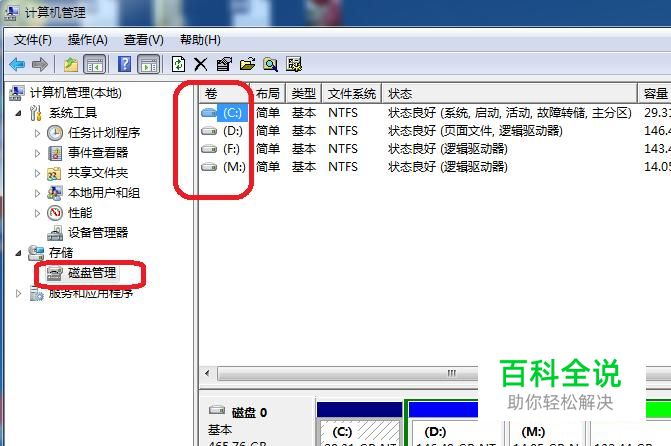
Task: Click 状态良好 (页面文件, 逻辑驱动器) status cell
Action: [475, 131]
